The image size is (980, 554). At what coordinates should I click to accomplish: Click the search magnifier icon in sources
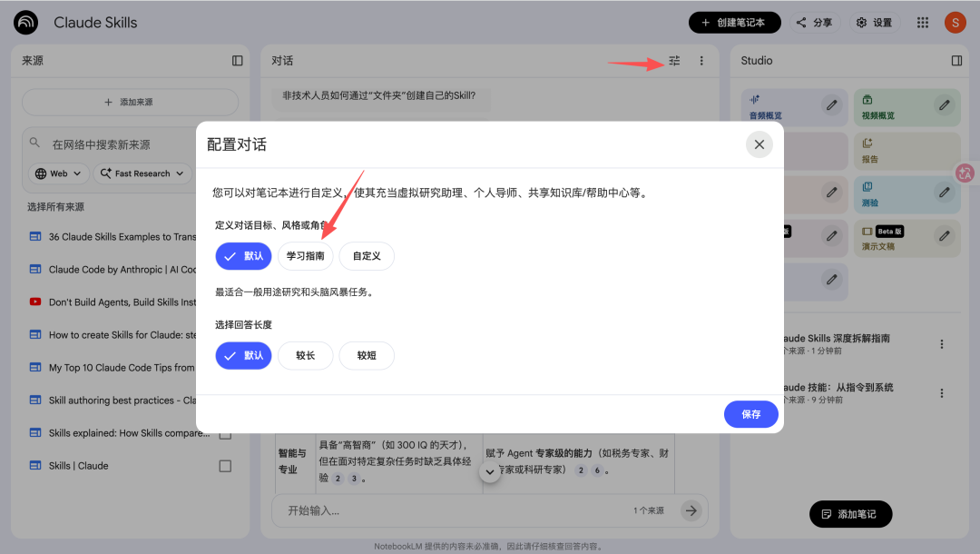click(x=35, y=143)
